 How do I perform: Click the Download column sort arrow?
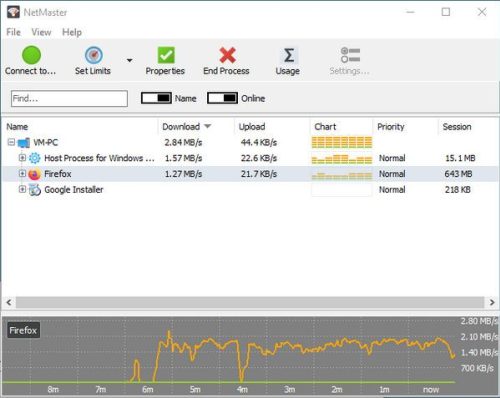(x=208, y=126)
